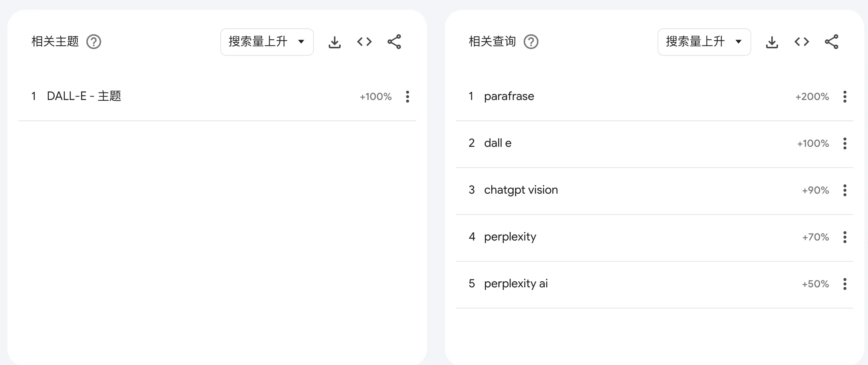Image resolution: width=868 pixels, height=365 pixels.
Task: Open help icon next to 相关主题
Action: coord(94,42)
